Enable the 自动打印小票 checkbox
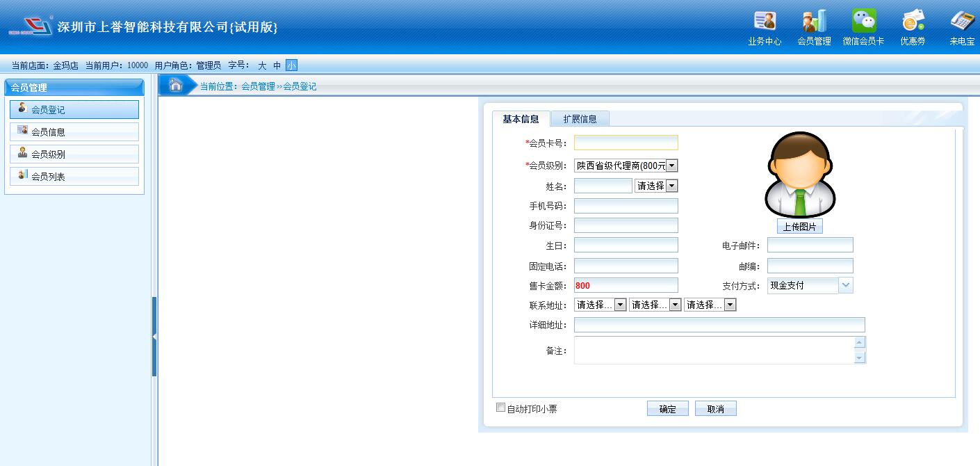 coord(500,408)
